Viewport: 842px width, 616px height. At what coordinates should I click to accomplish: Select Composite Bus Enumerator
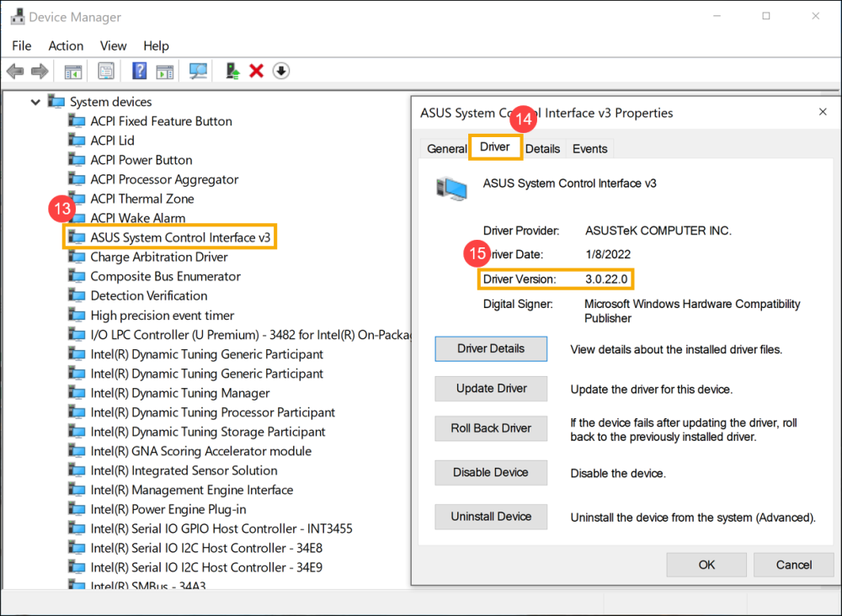tap(165, 276)
